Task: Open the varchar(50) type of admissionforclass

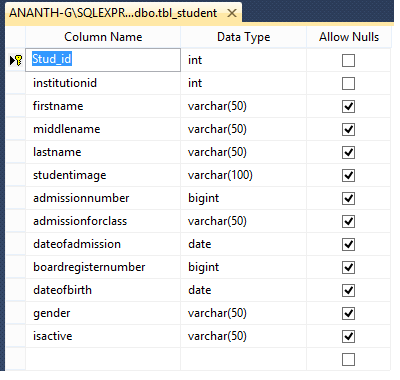Action: coord(243,221)
